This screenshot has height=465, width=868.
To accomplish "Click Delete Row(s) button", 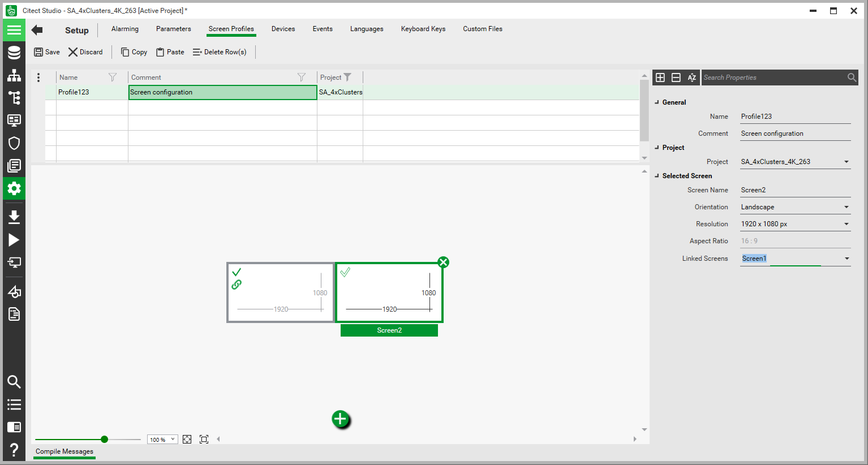I will coord(220,52).
